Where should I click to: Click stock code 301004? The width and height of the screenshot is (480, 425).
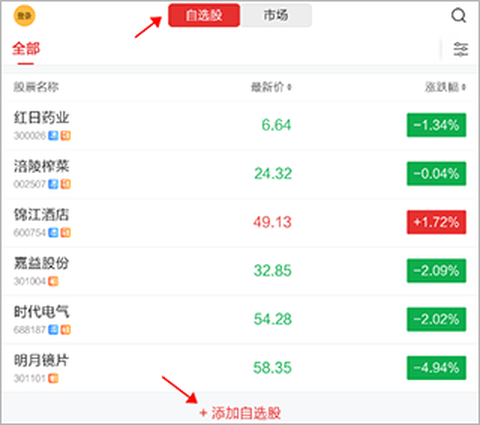pyautogui.click(x=30, y=281)
